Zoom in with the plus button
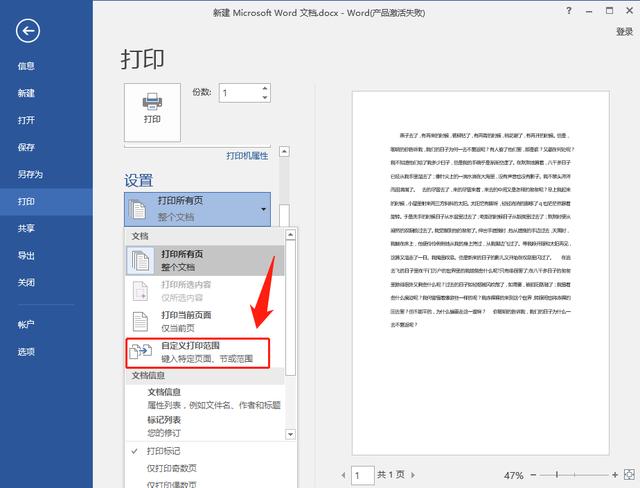 click(x=615, y=475)
